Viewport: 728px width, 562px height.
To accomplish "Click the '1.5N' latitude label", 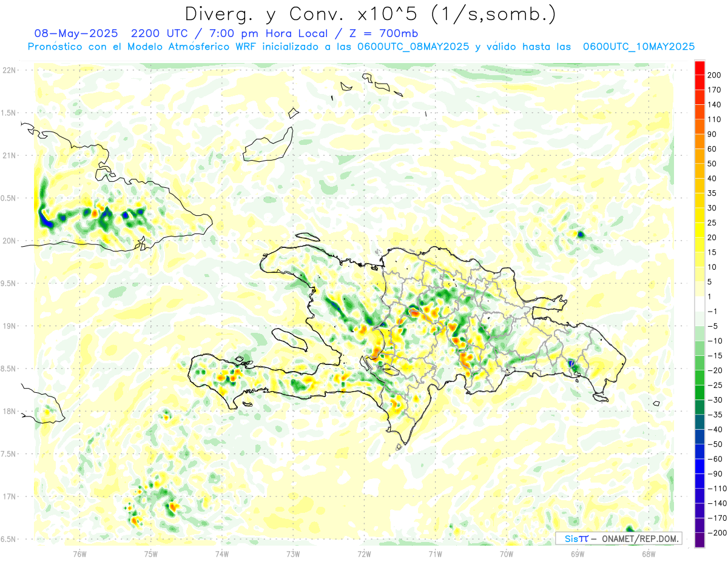I will pyautogui.click(x=8, y=113).
